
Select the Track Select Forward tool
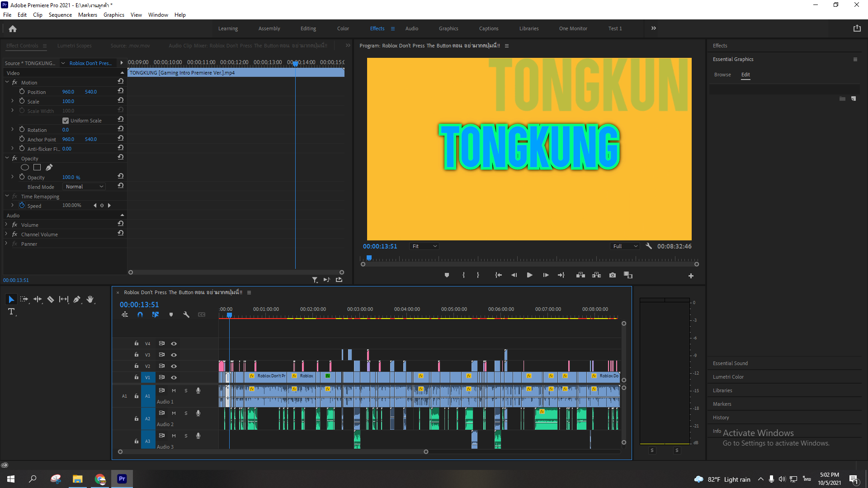tap(24, 299)
